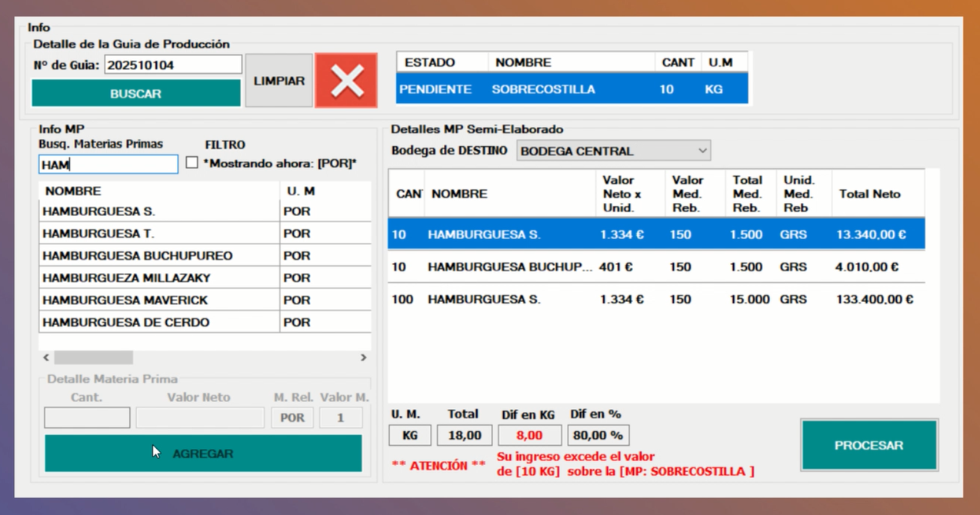Image resolution: width=980 pixels, height=515 pixels.
Task: Select HAMBURGUESA MAVERICK from the list
Action: [x=158, y=301]
